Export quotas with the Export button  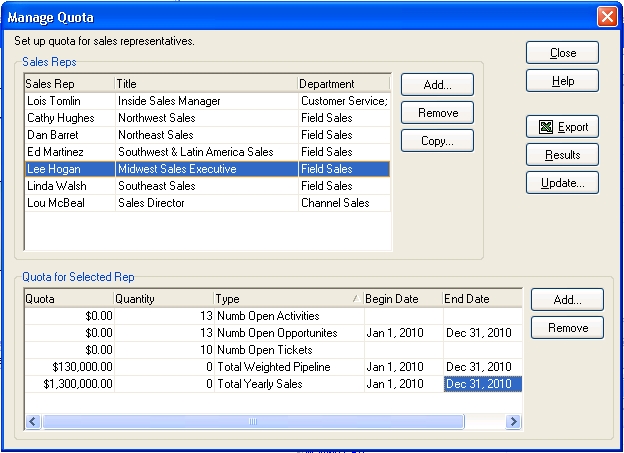(x=562, y=127)
